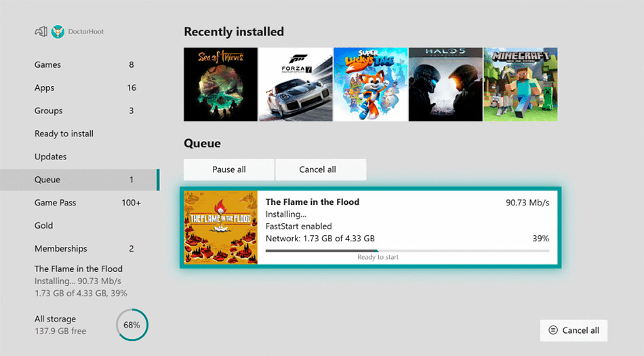The width and height of the screenshot is (644, 356).
Task: Open the Forza Motorsport 7 tile
Action: tap(296, 84)
